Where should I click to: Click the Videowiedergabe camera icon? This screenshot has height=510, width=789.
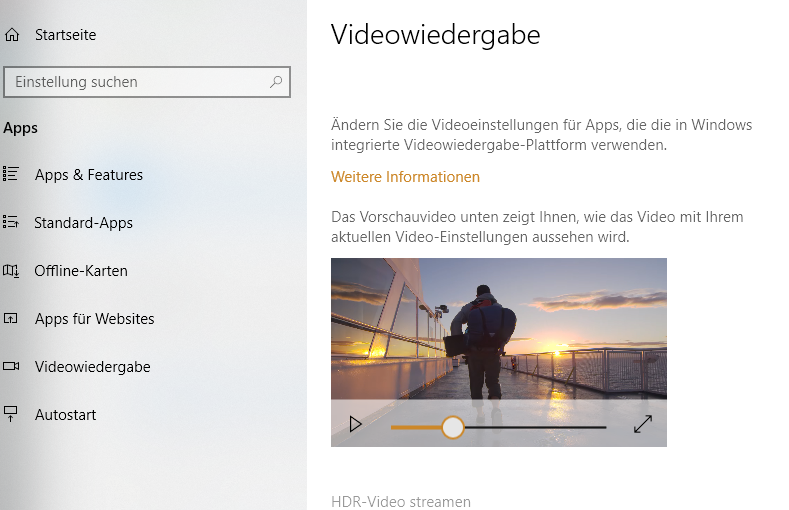tap(11, 366)
